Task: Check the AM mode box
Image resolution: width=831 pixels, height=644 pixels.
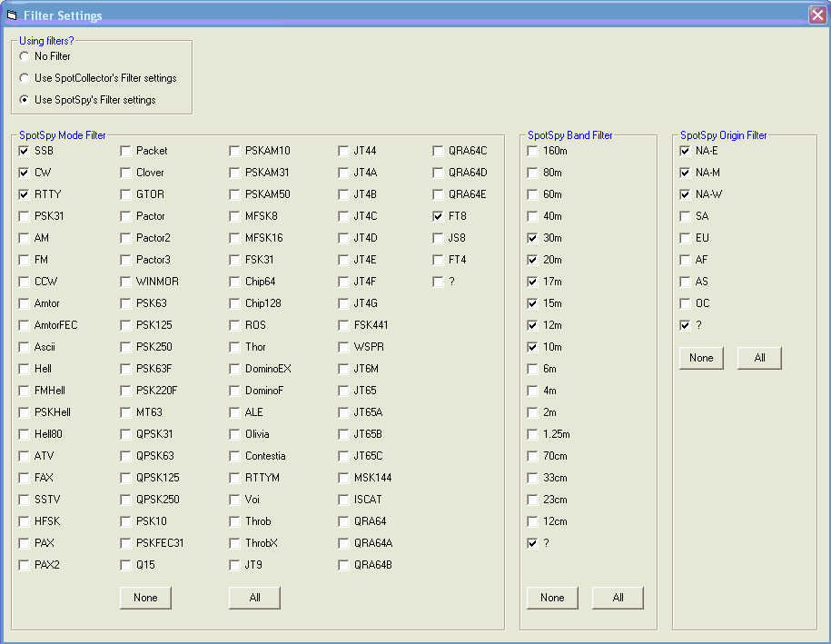Action: coord(24,238)
